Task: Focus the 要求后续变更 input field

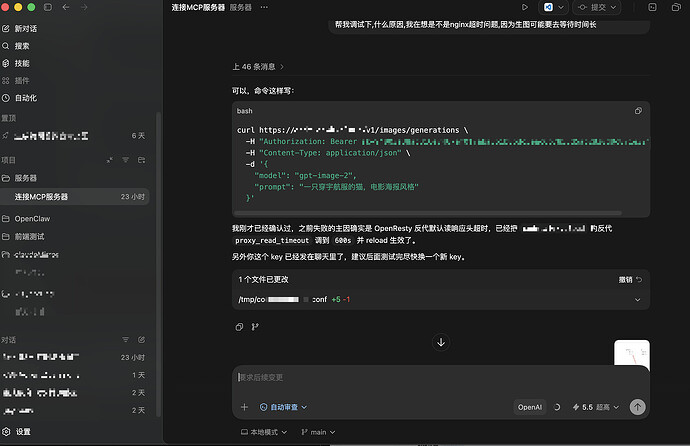Action: 440,377
